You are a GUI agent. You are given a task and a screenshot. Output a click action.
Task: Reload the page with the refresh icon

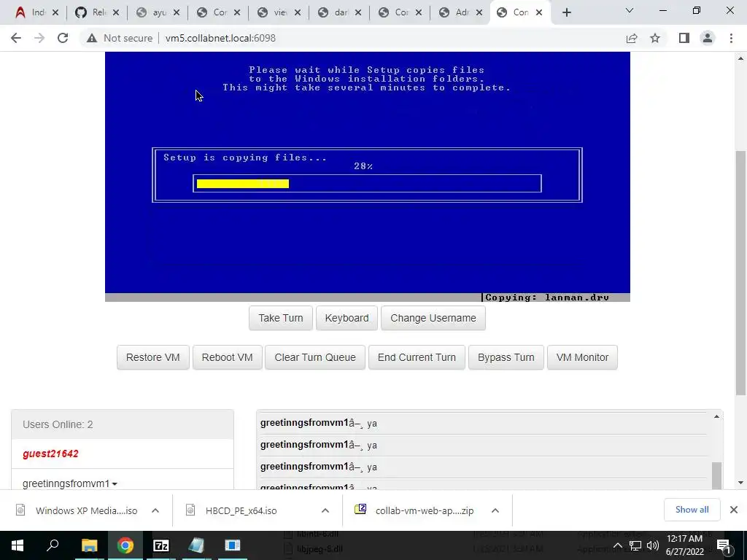point(63,38)
